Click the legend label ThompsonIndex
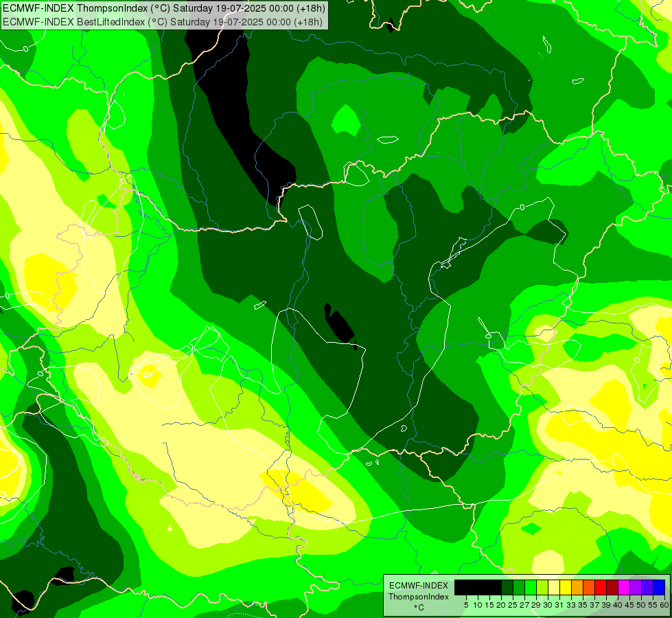Image resolution: width=672 pixels, height=618 pixels. point(419,597)
